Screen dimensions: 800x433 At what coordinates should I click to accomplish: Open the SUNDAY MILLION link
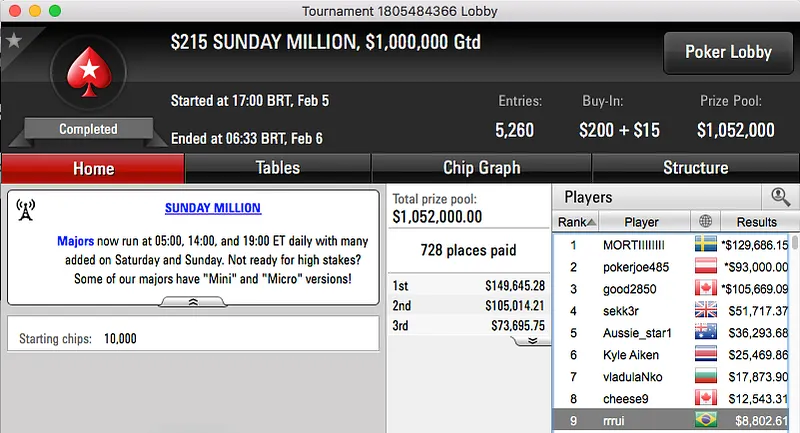coord(212,208)
